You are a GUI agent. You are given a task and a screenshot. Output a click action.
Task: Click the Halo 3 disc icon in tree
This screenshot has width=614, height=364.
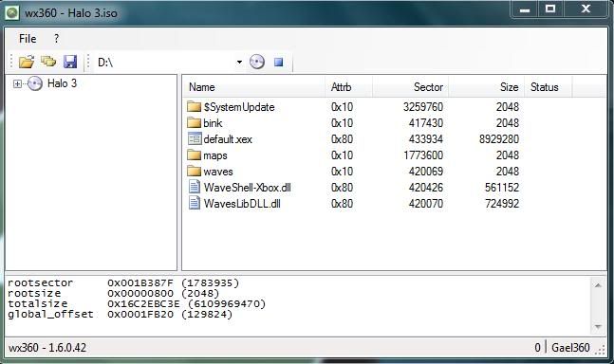(x=35, y=83)
